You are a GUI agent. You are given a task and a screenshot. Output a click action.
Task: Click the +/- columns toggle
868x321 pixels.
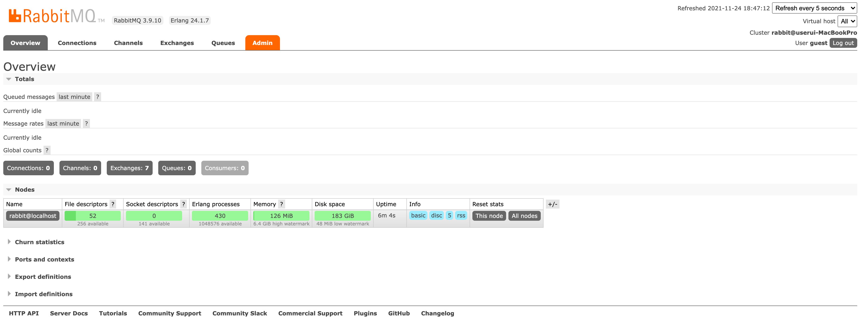(552, 204)
